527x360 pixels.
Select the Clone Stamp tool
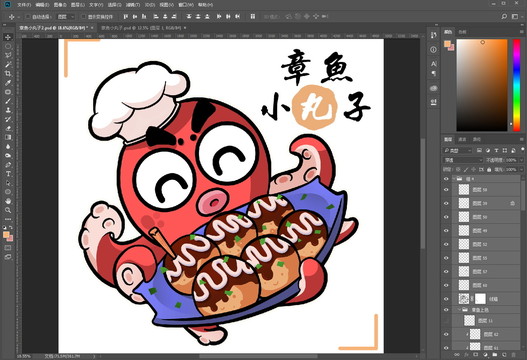[x=8, y=110]
